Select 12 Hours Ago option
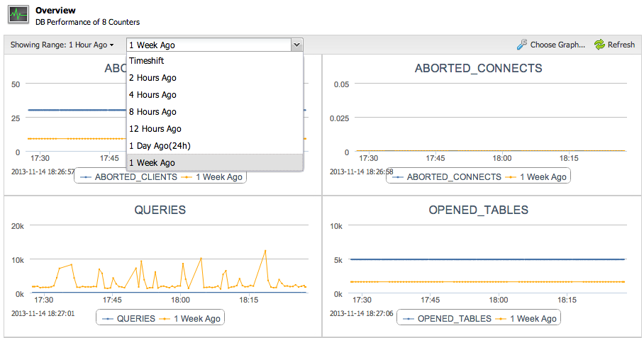This screenshot has height=338, width=644. pyautogui.click(x=155, y=129)
